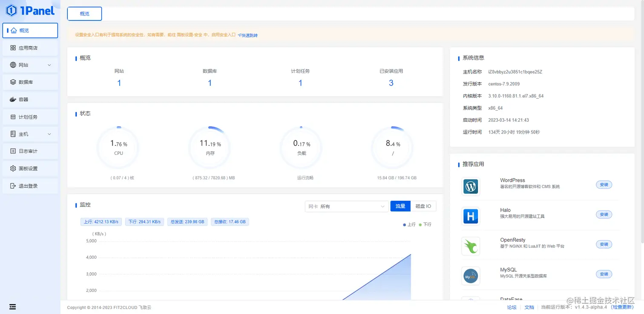Switch monitor to 流量 traffic view
This screenshot has width=644, height=314.
tap(400, 206)
